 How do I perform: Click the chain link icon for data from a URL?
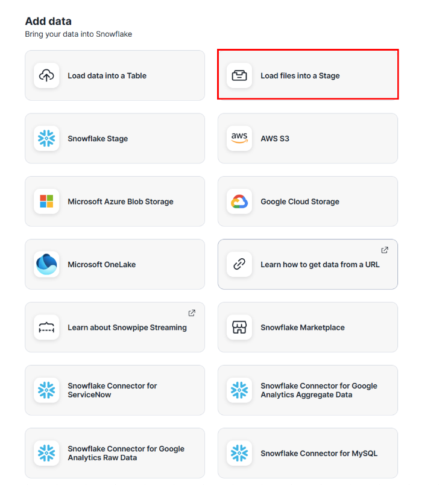pyautogui.click(x=239, y=264)
